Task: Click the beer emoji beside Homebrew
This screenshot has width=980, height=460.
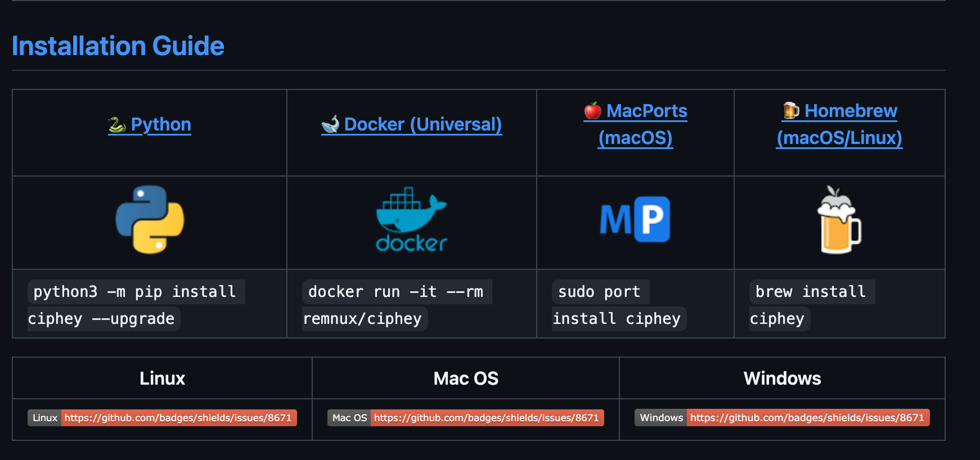Action: click(791, 111)
